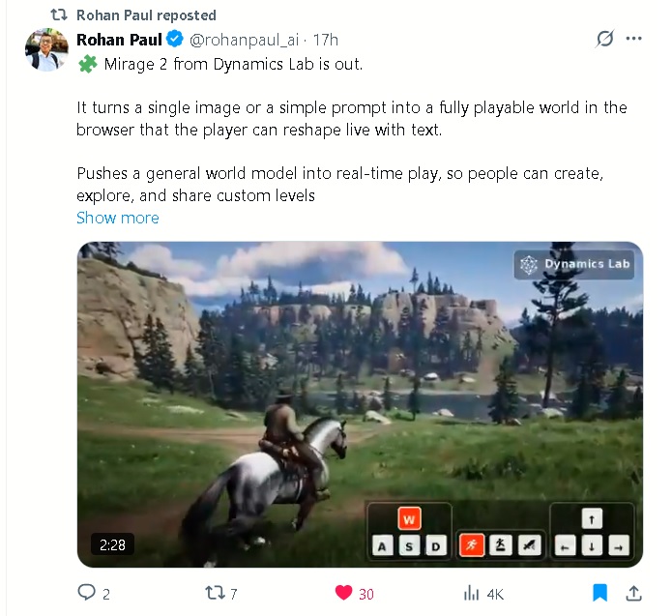
Task: View post analytics showing 4K views
Action: (471, 594)
